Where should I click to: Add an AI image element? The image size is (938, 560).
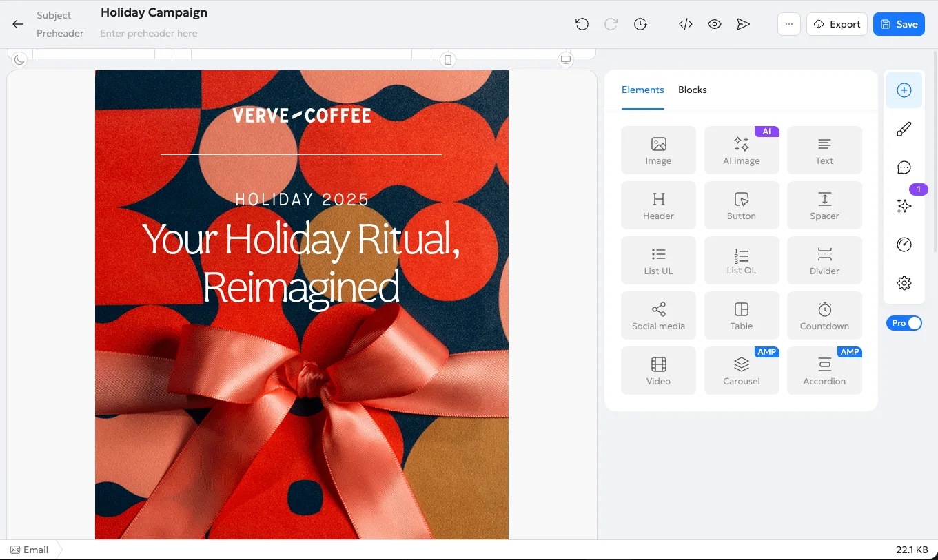[742, 150]
